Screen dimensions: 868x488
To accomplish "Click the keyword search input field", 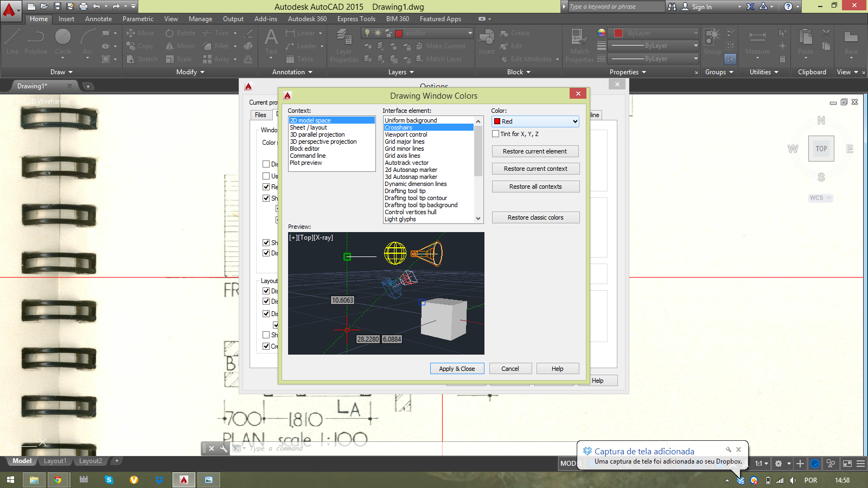I will [x=616, y=7].
